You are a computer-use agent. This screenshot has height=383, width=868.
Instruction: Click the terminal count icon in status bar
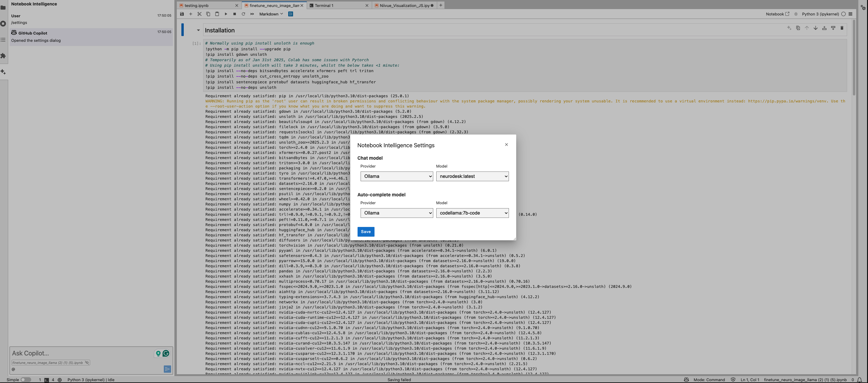[x=47, y=380]
